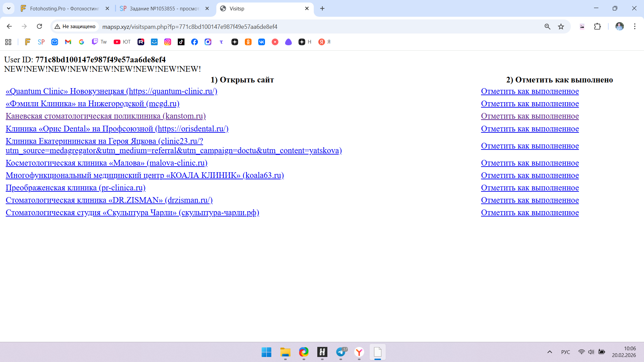The height and width of the screenshot is (362, 644).
Task: Open the «Quantum Clinic» Новокузнецкая link
Action: pos(111,91)
